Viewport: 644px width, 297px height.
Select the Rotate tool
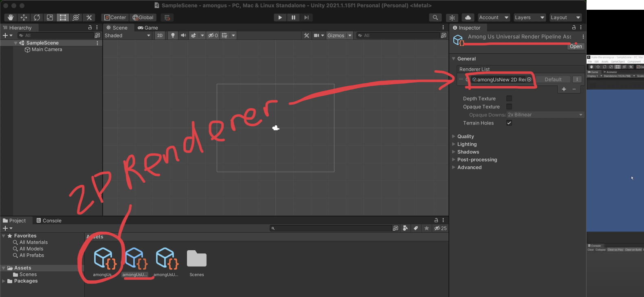37,17
